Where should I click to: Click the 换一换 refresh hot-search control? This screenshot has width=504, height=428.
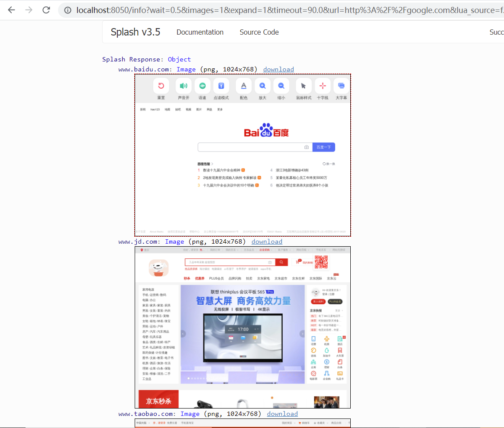click(329, 164)
